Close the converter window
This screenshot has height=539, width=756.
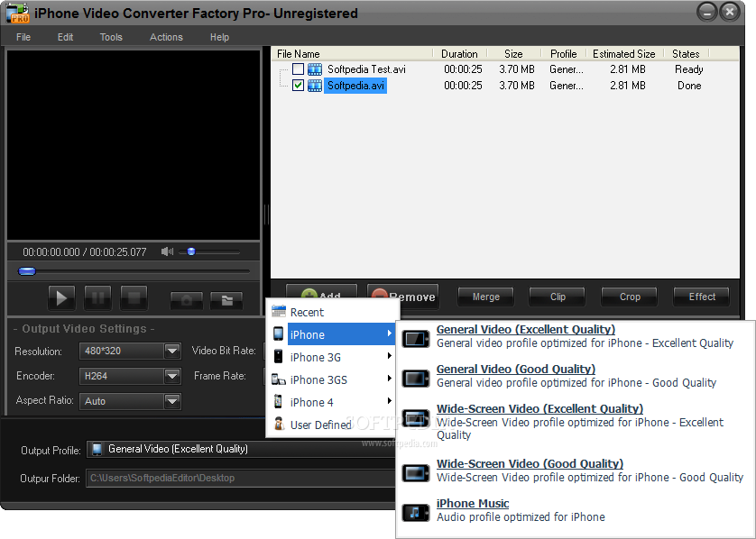point(730,12)
